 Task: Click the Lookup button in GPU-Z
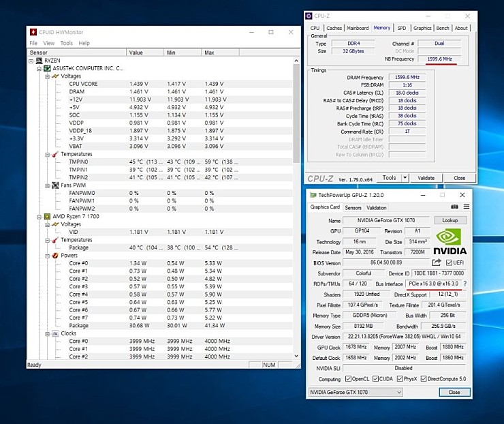tap(450, 220)
